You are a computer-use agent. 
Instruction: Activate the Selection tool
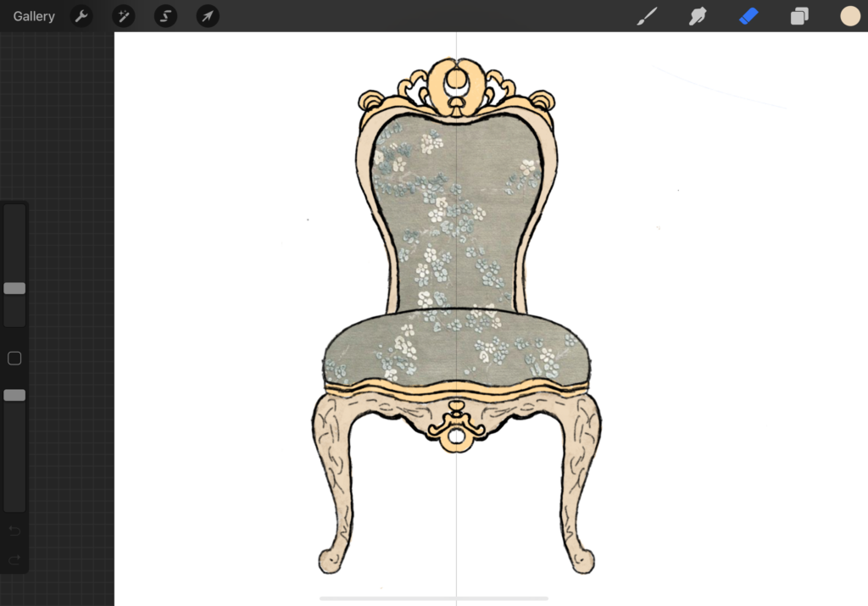point(165,16)
